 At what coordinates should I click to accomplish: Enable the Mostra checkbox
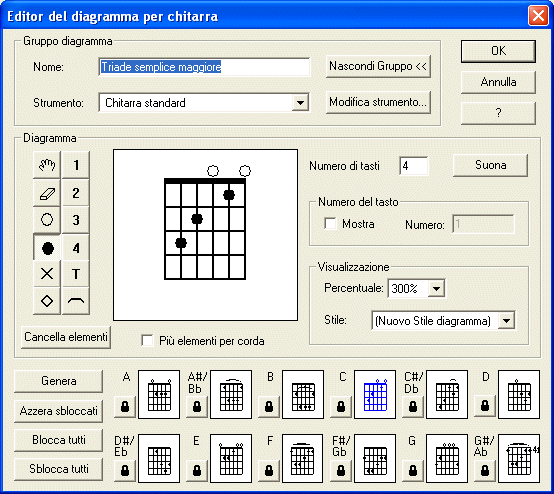(330, 224)
